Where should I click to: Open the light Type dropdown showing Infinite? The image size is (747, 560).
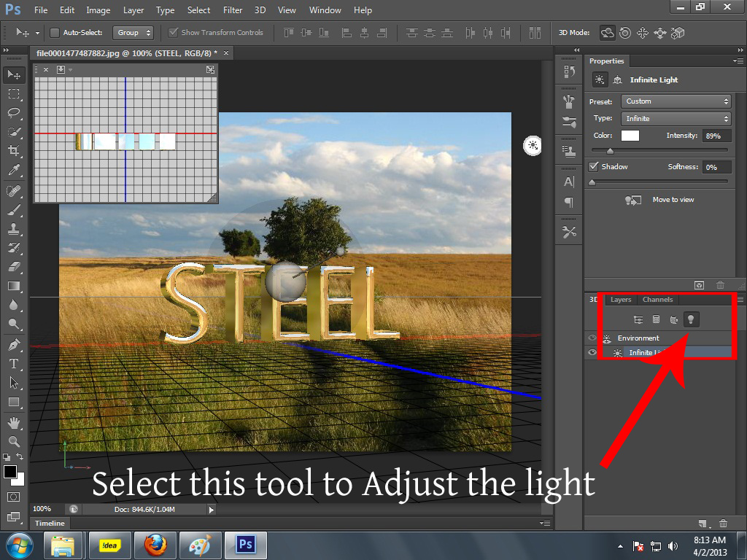[x=675, y=118]
